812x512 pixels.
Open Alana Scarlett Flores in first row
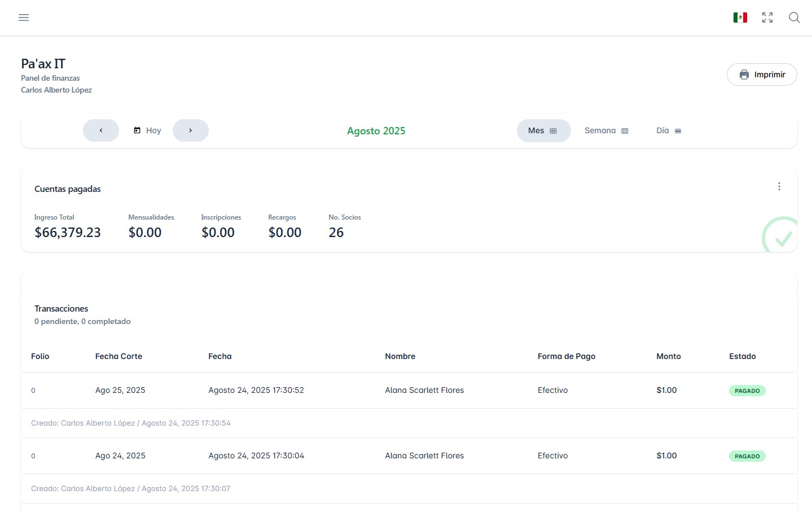[424, 390]
